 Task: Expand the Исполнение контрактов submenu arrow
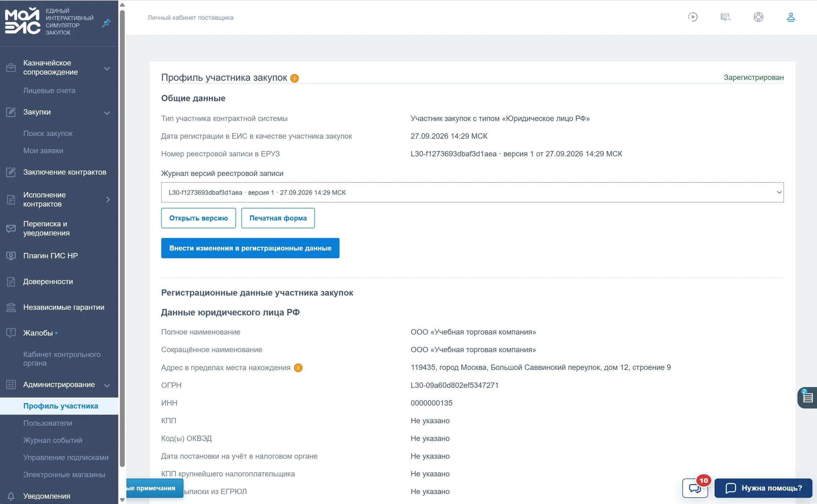108,200
